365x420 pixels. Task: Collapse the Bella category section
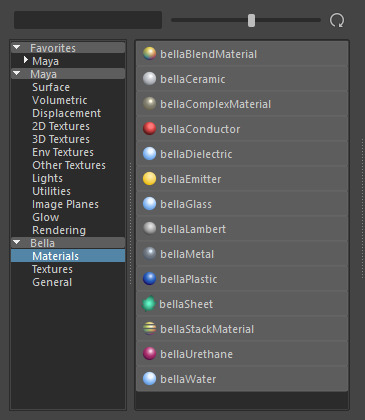[x=16, y=242]
